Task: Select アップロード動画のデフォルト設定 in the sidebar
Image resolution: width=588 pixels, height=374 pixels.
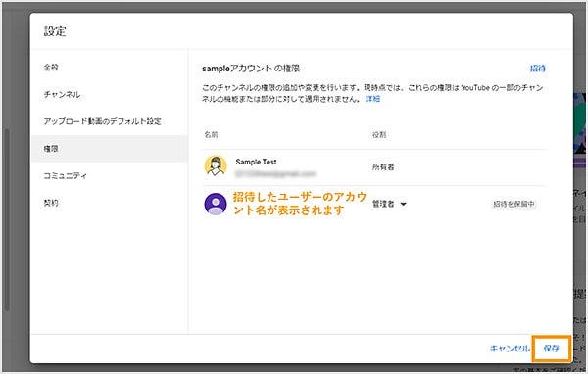Action: (x=102, y=121)
